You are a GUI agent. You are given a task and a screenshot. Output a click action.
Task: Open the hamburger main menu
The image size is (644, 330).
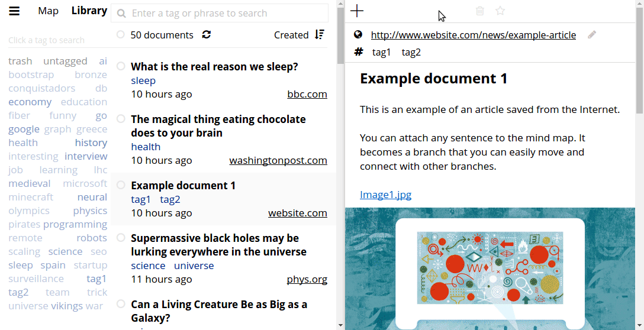(x=15, y=11)
